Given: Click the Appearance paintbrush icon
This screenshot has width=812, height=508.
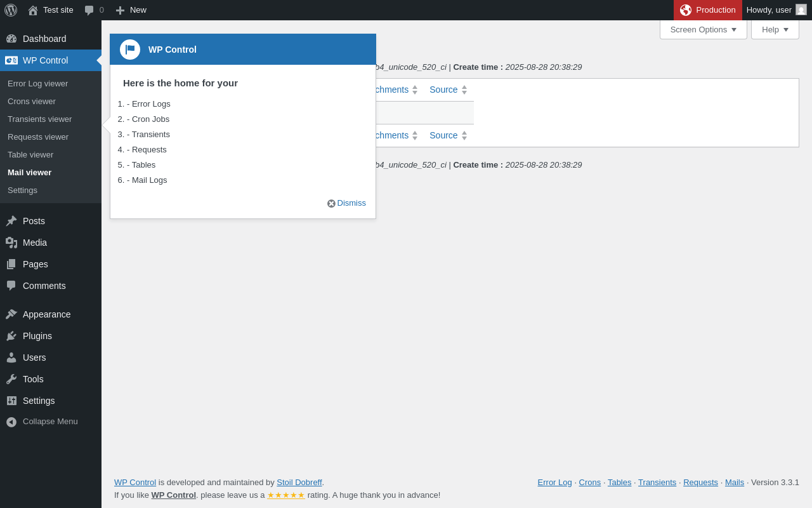Looking at the screenshot, I should click(x=11, y=314).
